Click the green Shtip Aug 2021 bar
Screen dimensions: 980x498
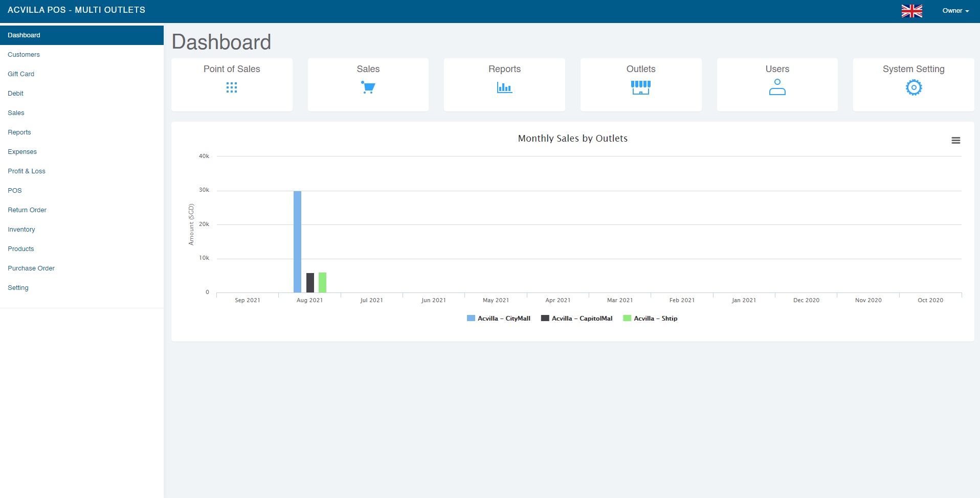click(322, 282)
